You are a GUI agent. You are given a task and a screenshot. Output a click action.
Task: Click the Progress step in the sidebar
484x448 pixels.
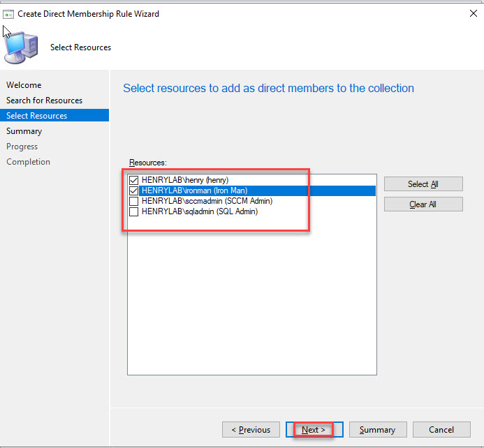click(x=22, y=147)
